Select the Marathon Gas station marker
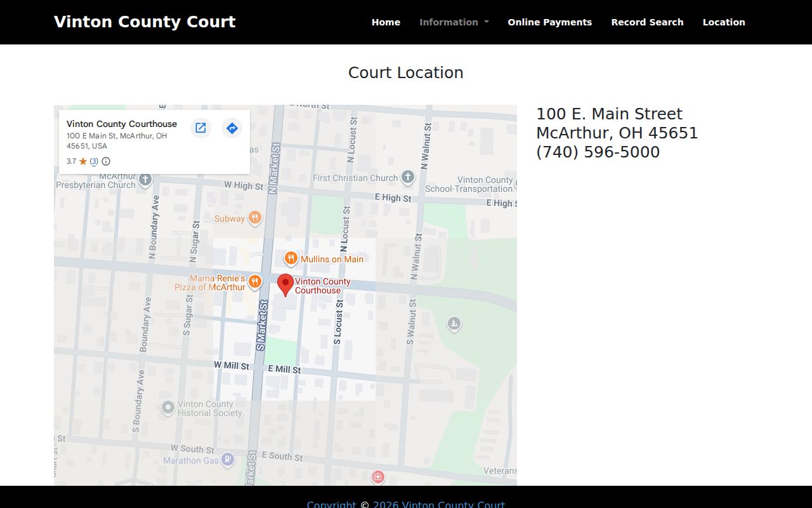Screen dimensions: 812x508 click(x=228, y=459)
